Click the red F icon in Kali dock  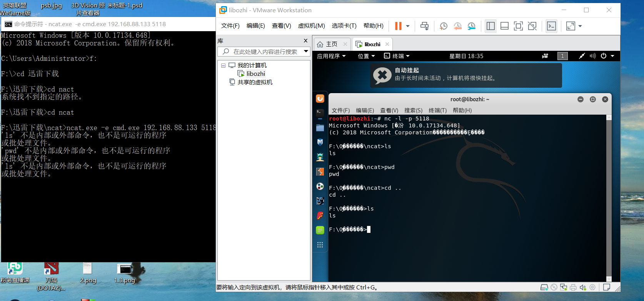pyautogui.click(x=320, y=216)
